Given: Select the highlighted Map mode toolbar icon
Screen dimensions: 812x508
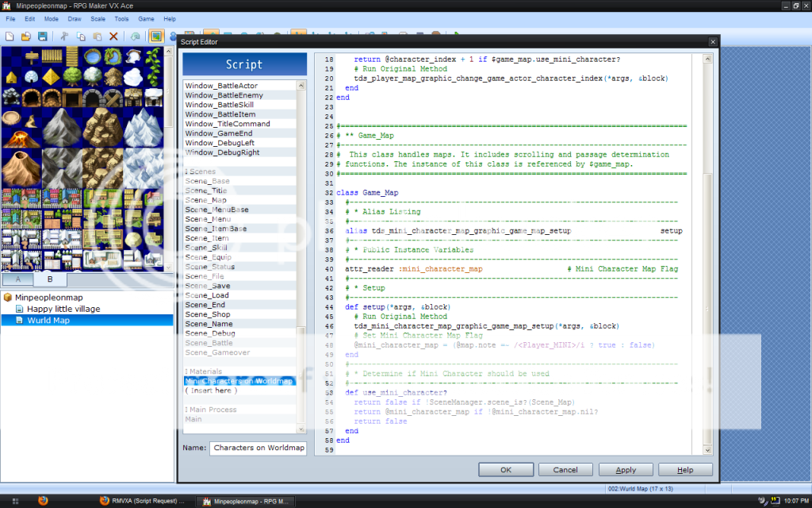Looking at the screenshot, I should (x=156, y=37).
